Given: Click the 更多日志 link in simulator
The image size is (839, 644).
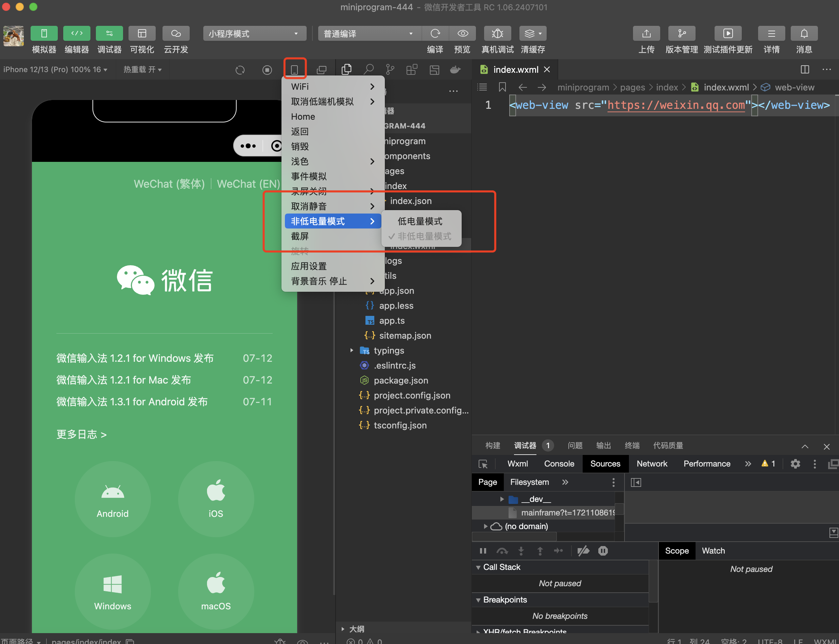Looking at the screenshot, I should coord(81,434).
